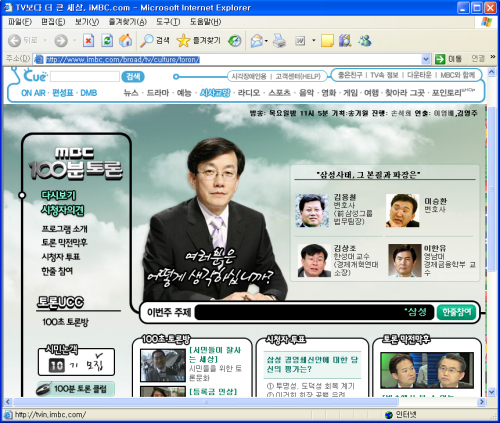Open the 도움말(H) menu
This screenshot has height=423, width=500.
(205, 22)
